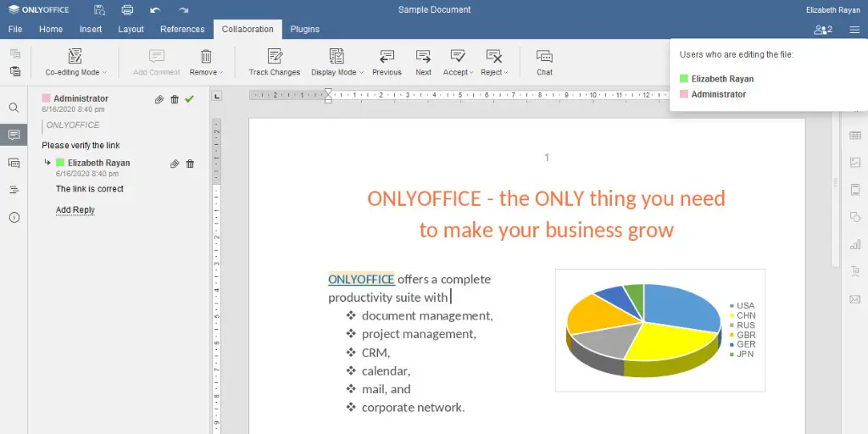This screenshot has width=868, height=434.
Task: Open header and footer settings icon
Action: coord(855,190)
